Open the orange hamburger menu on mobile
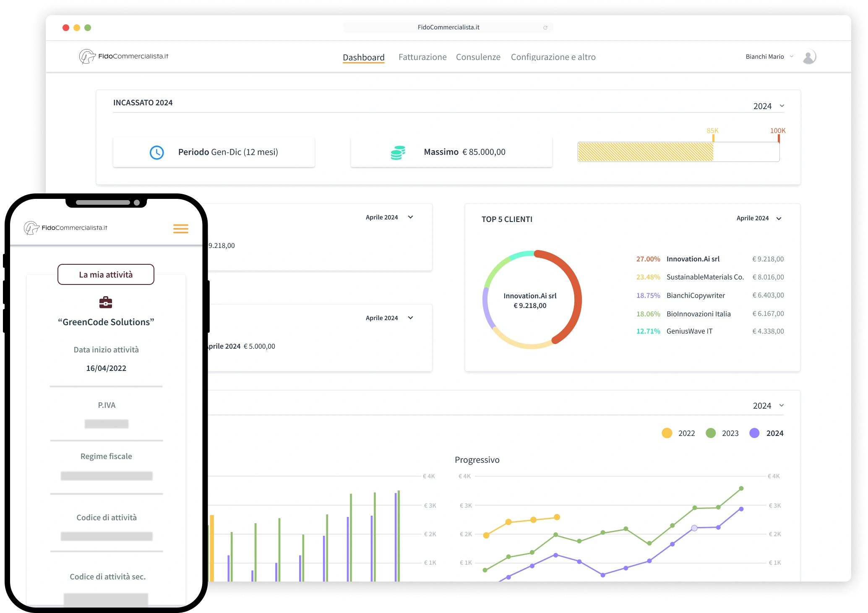Viewport: 868px width, 613px height. coord(181,229)
